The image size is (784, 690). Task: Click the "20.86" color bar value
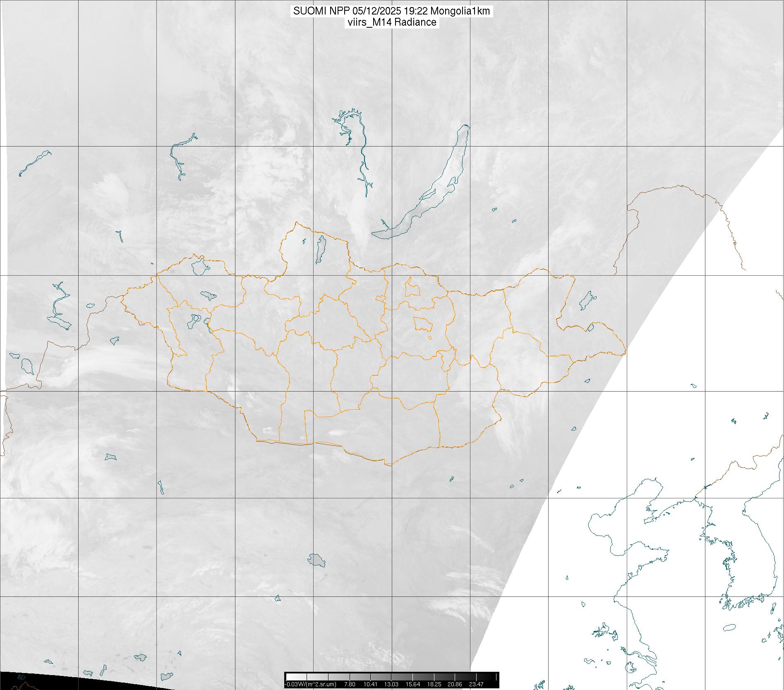click(x=455, y=684)
